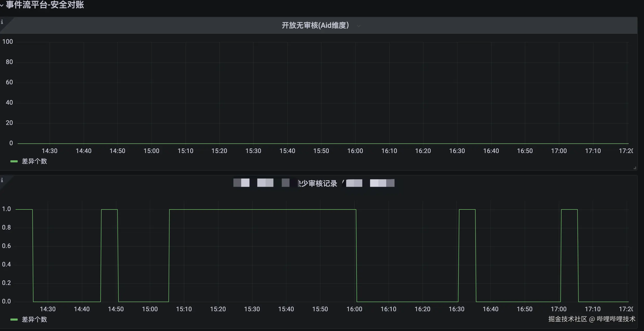Click info icon on 审核记录 panel
The width and height of the screenshot is (644, 331).
coord(2,180)
